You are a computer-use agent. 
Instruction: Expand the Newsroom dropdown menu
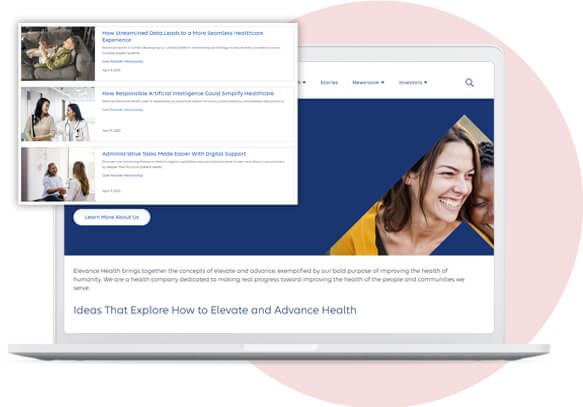(368, 83)
